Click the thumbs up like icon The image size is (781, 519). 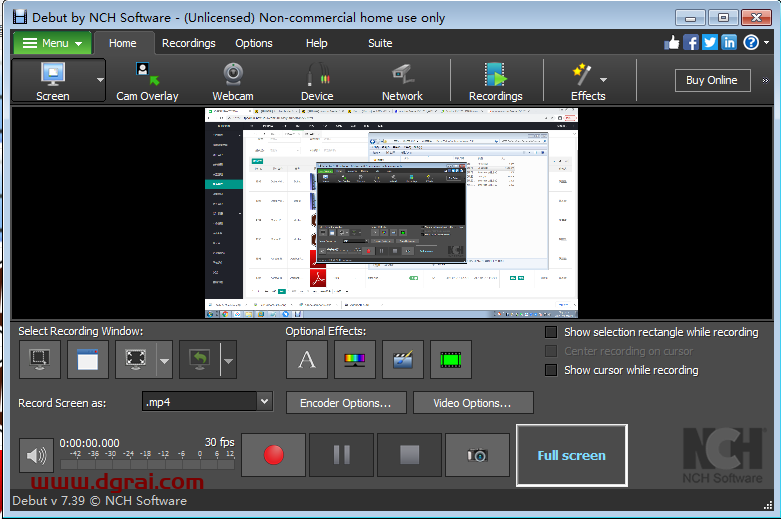(672, 43)
